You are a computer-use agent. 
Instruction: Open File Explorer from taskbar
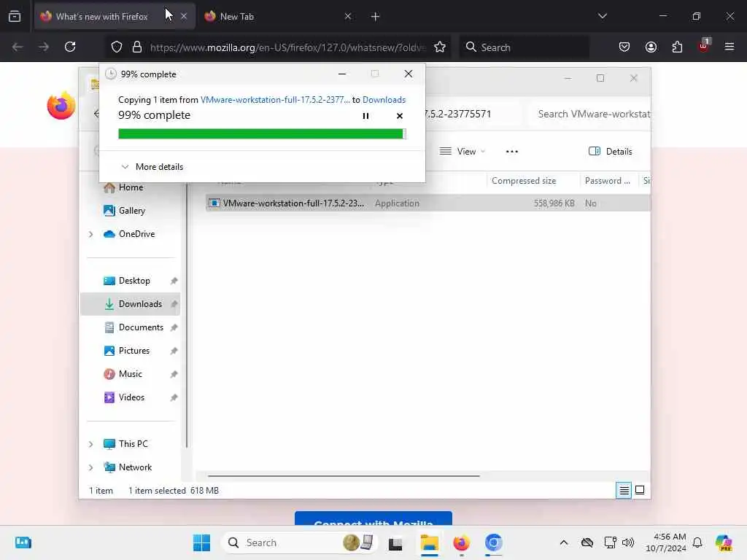click(429, 542)
